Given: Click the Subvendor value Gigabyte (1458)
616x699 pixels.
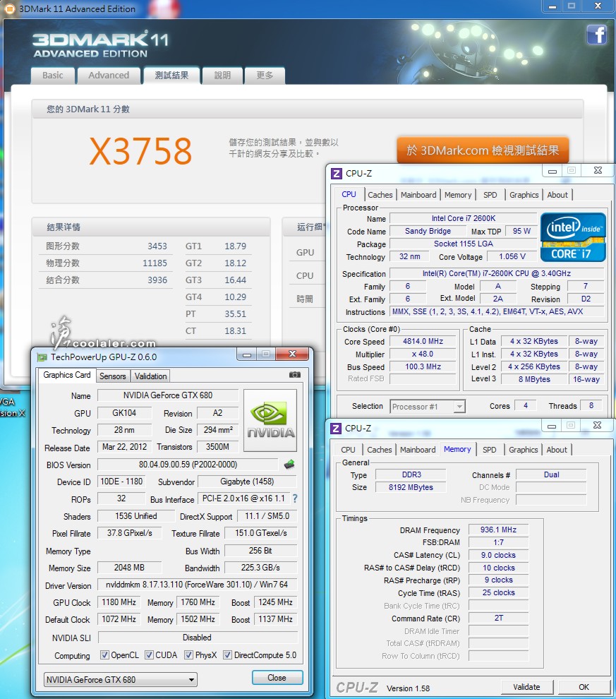Looking at the screenshot, I should click(x=247, y=482).
